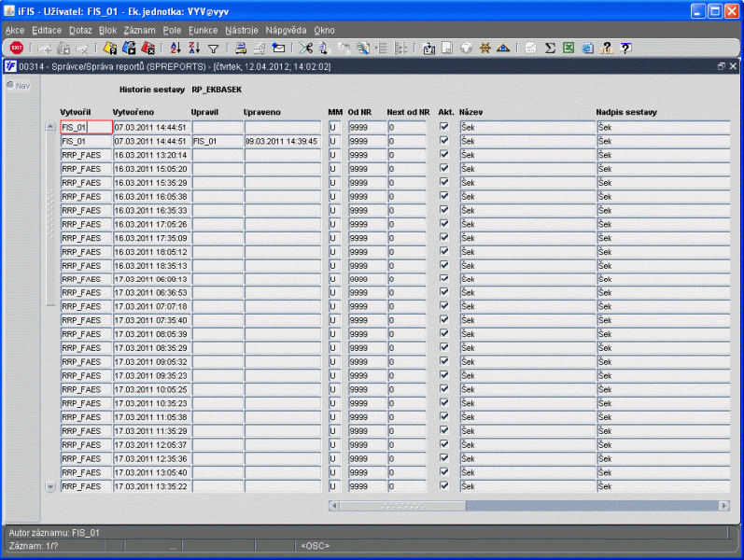Open the Dotaz menu
This screenshot has height=560, width=744.
pos(80,31)
